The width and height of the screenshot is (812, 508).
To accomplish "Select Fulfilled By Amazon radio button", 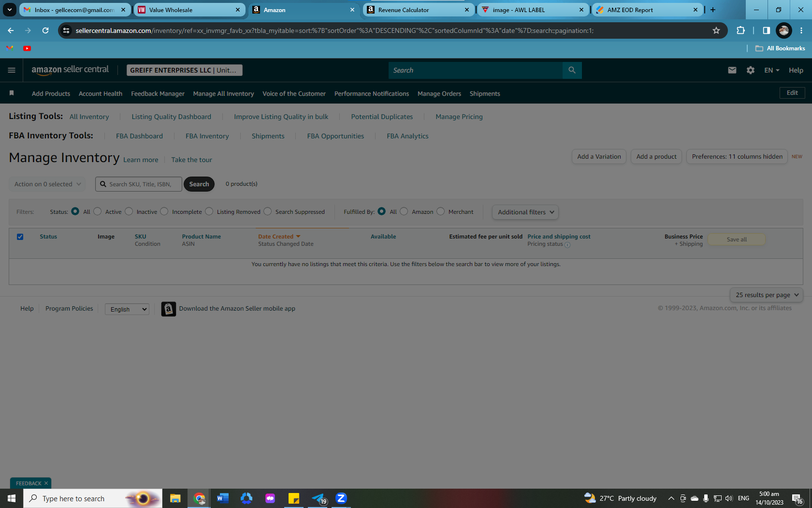I will tap(404, 211).
